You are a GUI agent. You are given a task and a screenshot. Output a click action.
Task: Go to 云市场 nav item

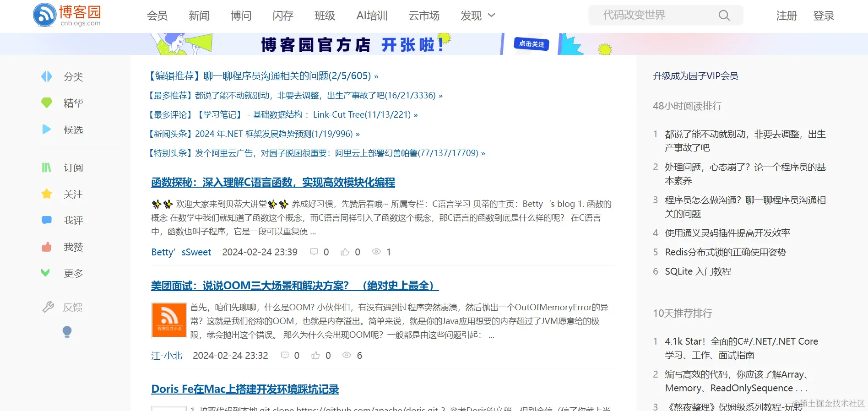[x=424, y=16]
